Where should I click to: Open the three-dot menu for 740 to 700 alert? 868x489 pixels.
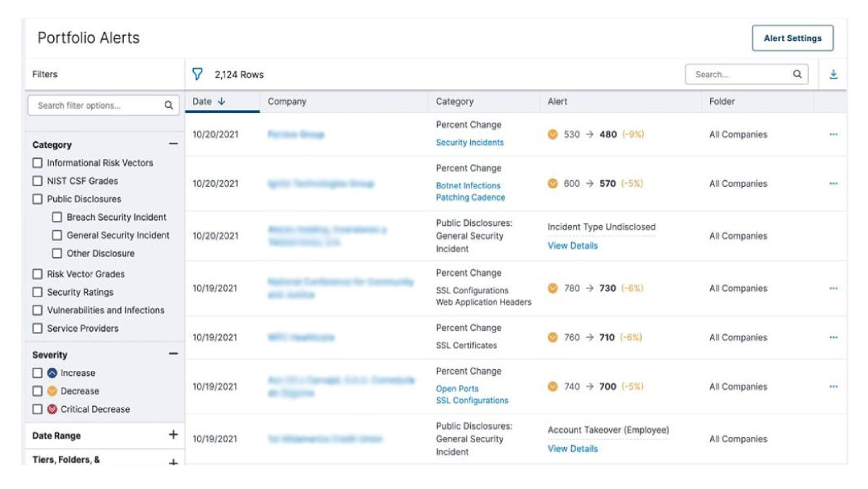pyautogui.click(x=833, y=387)
